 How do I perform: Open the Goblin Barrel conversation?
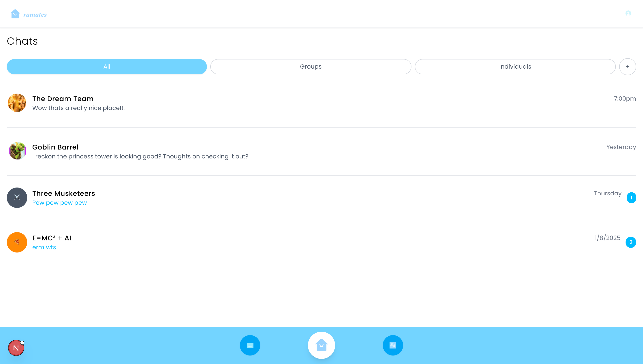(55, 147)
